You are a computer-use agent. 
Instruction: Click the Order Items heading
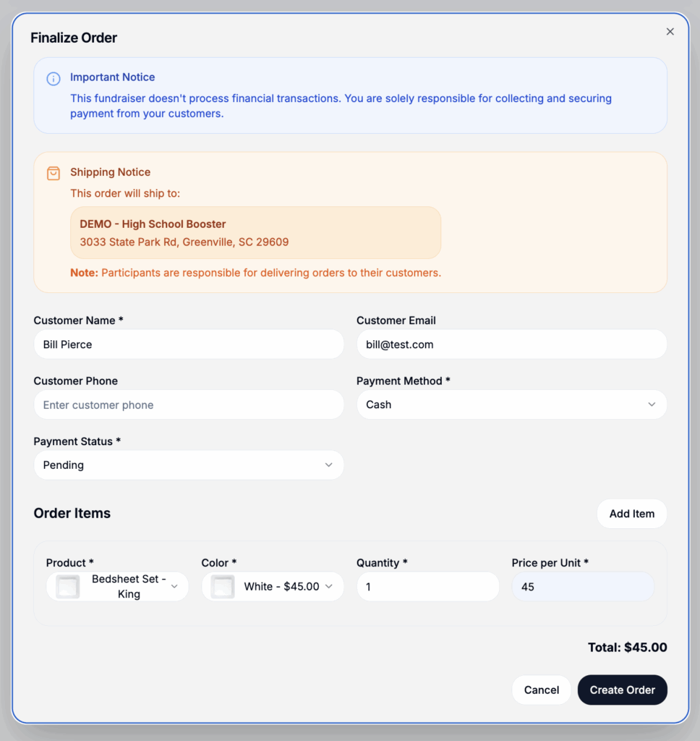pos(72,514)
